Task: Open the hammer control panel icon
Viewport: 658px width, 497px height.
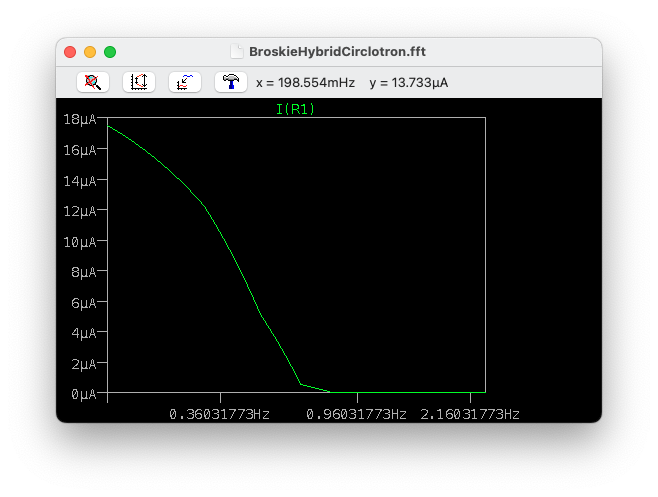Action: [x=231, y=82]
